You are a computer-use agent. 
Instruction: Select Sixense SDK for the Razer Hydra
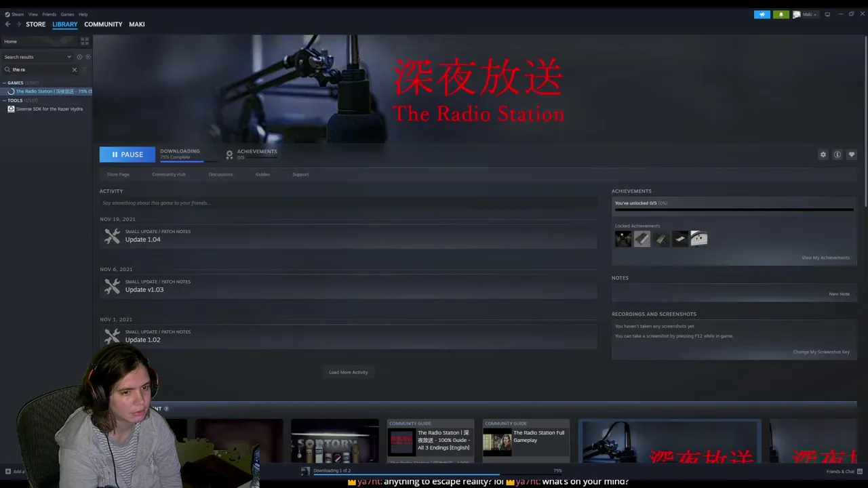tap(45, 109)
